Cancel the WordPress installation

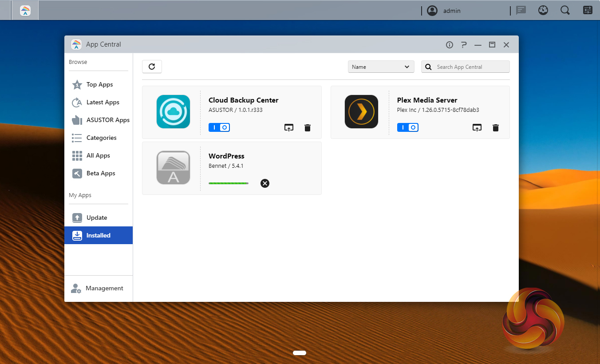click(265, 183)
